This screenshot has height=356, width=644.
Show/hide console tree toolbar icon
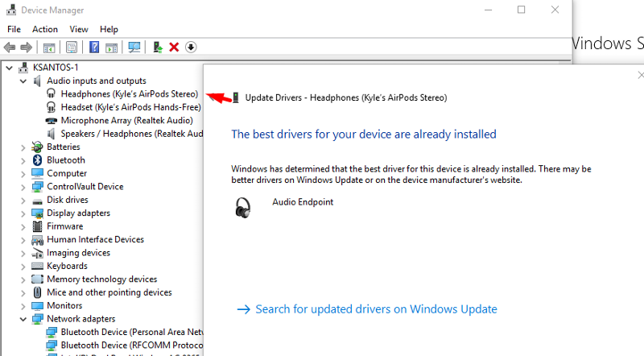[x=49, y=48]
